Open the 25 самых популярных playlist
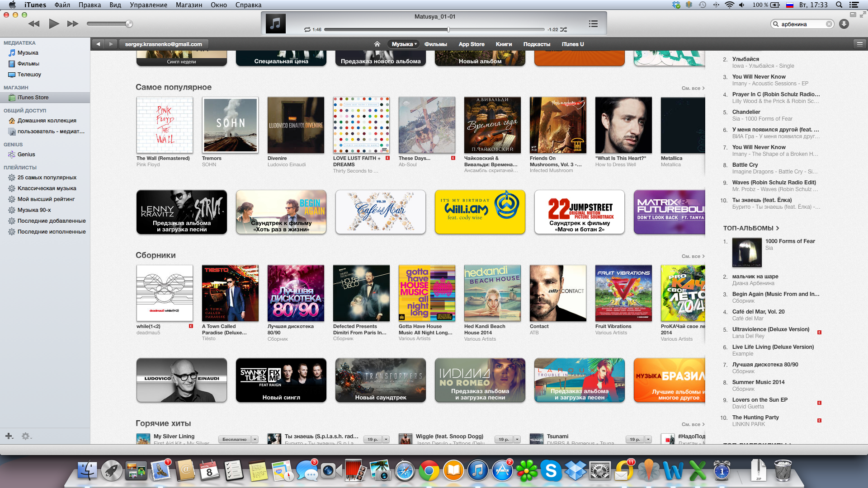 click(45, 178)
